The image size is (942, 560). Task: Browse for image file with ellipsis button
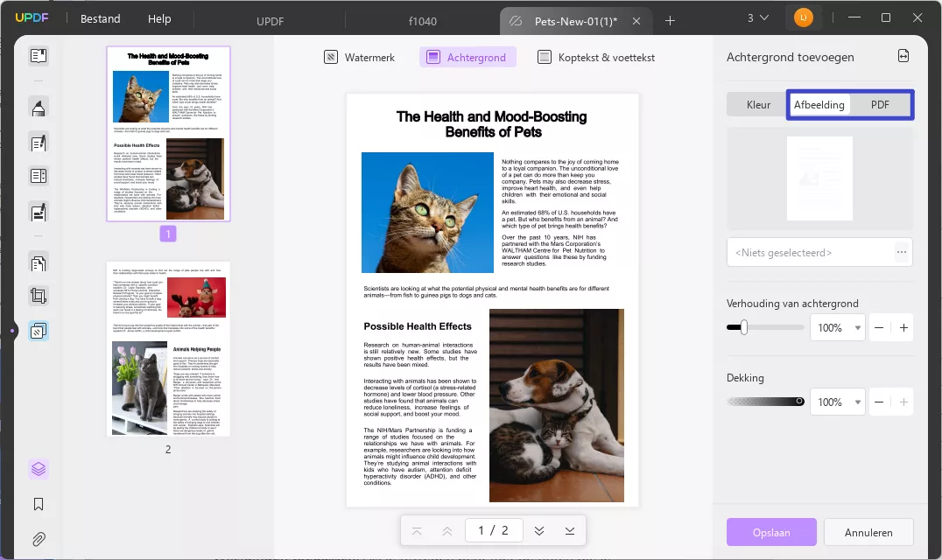point(901,252)
